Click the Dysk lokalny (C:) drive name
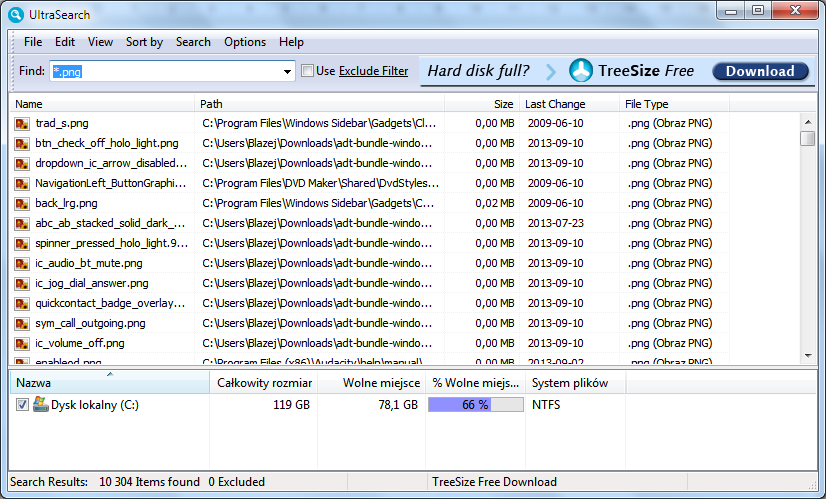Viewport: 826px width, 499px height. pos(95,405)
